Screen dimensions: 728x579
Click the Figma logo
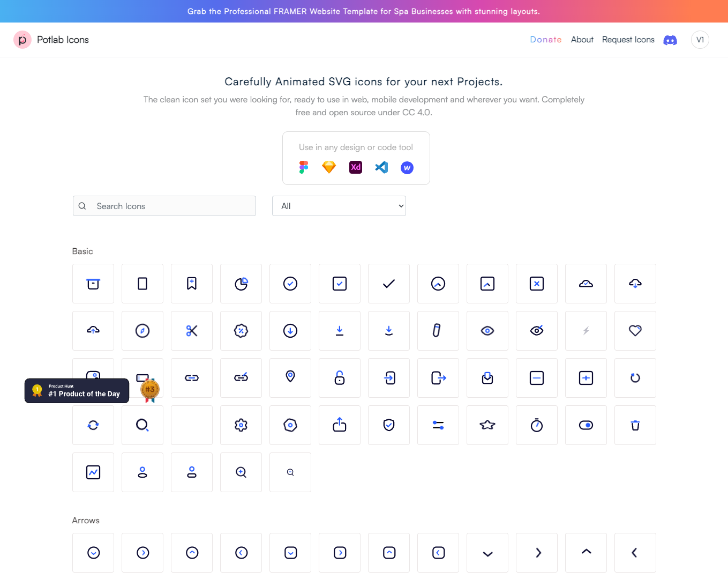(x=304, y=167)
